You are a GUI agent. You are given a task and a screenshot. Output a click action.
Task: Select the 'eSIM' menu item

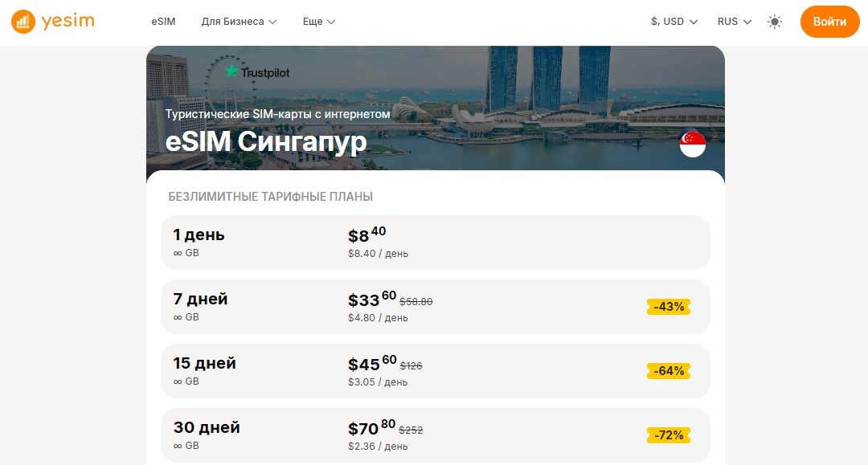pyautogui.click(x=162, y=22)
